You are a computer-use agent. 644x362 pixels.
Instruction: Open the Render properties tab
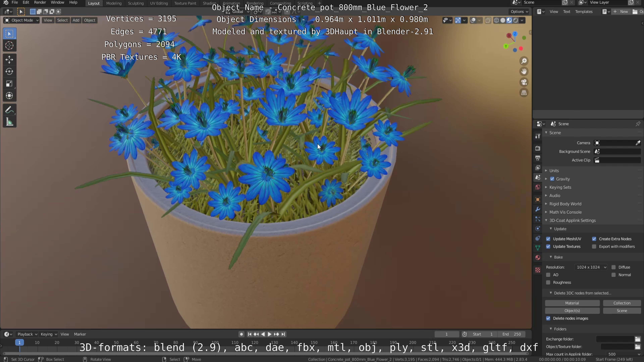coord(538,148)
